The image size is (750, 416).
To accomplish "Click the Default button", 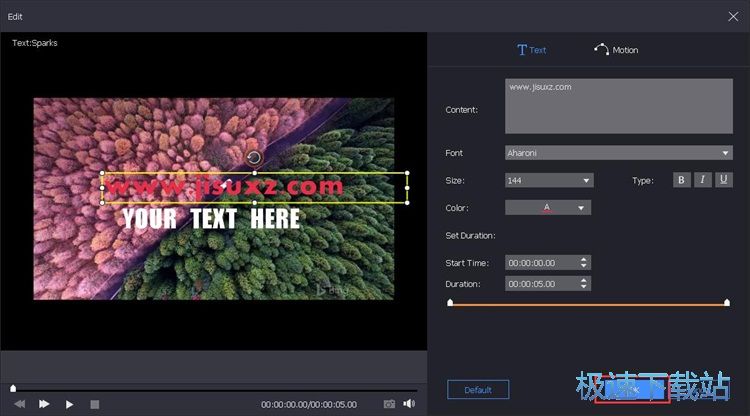I will (478, 390).
